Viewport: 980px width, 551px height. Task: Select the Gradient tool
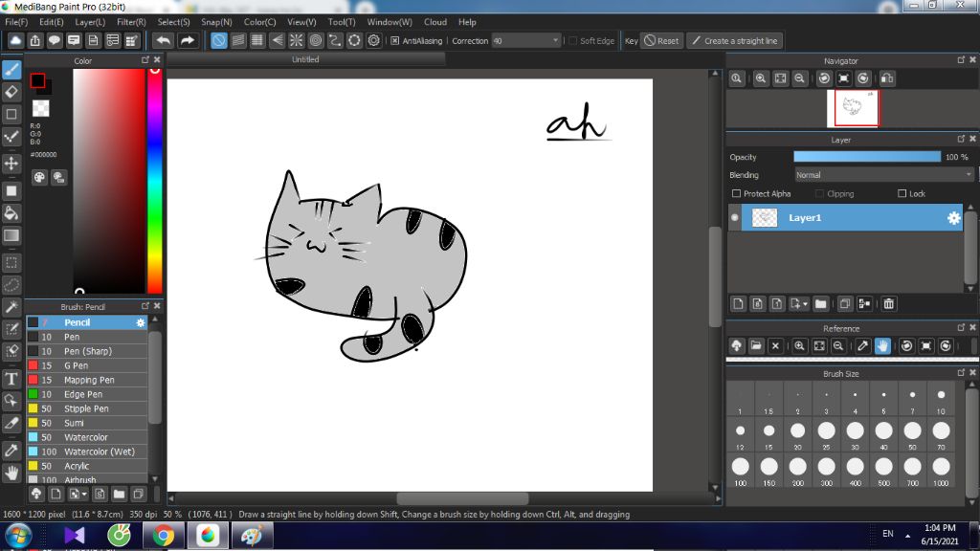(x=11, y=235)
